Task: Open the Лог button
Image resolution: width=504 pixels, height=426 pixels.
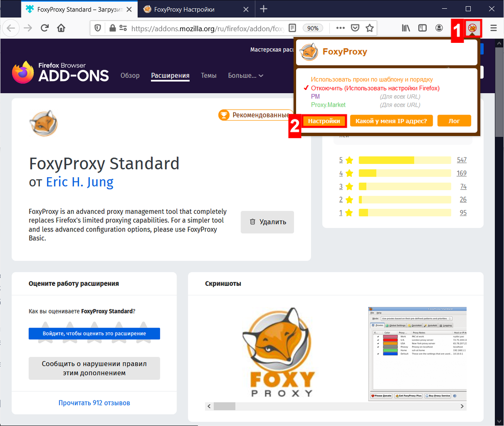Action: [454, 121]
